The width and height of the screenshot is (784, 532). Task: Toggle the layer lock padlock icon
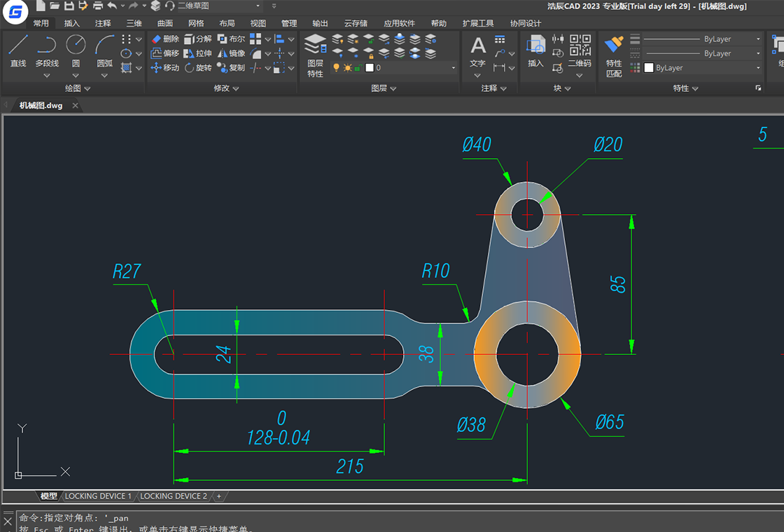tap(358, 68)
